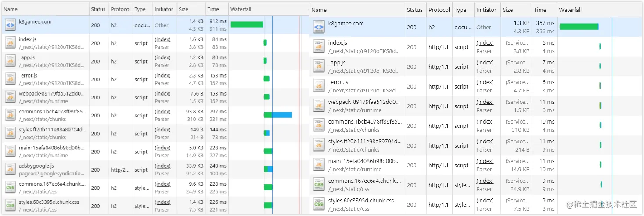The width and height of the screenshot is (644, 216).
Task: Open (index) initiator link for adsbygoogle.js
Action: pos(162,166)
